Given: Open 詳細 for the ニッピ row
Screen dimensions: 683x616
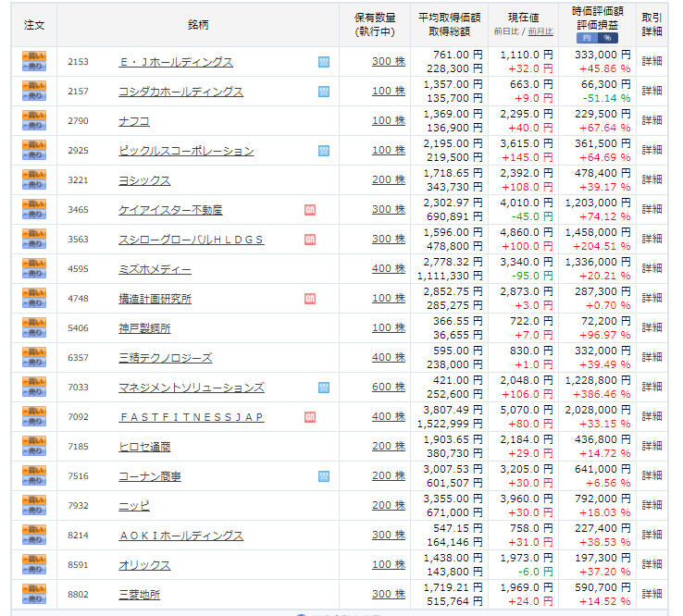Looking at the screenshot, I should pyautogui.click(x=652, y=505).
